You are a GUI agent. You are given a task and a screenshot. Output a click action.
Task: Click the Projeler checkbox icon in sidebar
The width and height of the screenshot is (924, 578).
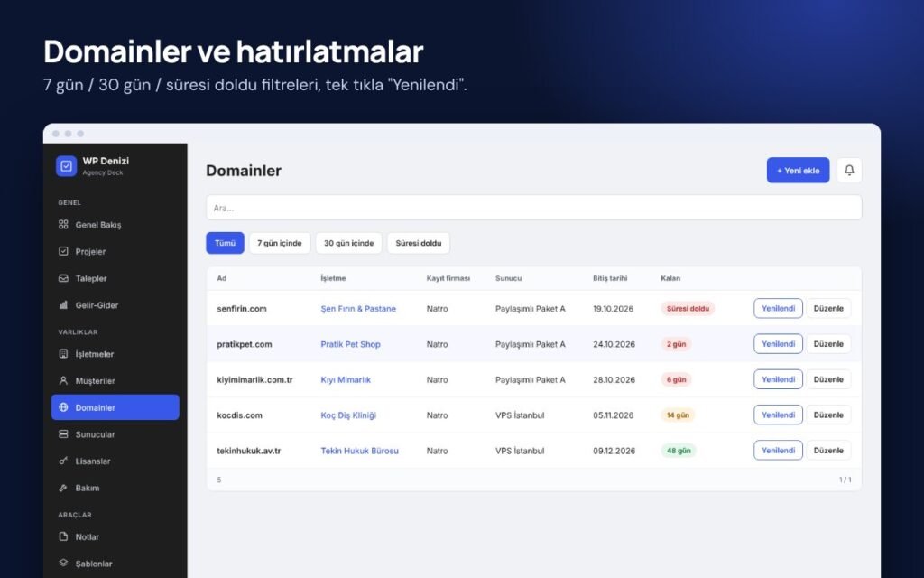click(x=64, y=251)
